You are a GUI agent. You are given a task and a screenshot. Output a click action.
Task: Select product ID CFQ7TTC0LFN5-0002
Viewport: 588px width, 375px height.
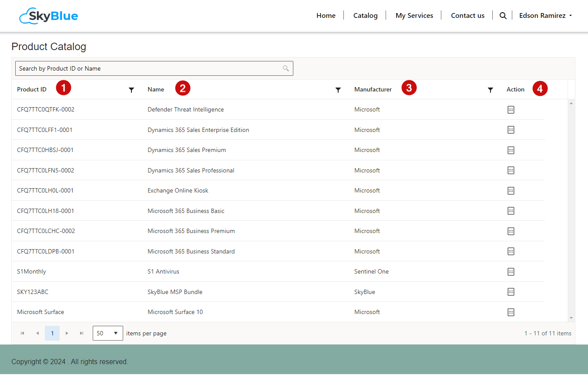[x=46, y=170]
